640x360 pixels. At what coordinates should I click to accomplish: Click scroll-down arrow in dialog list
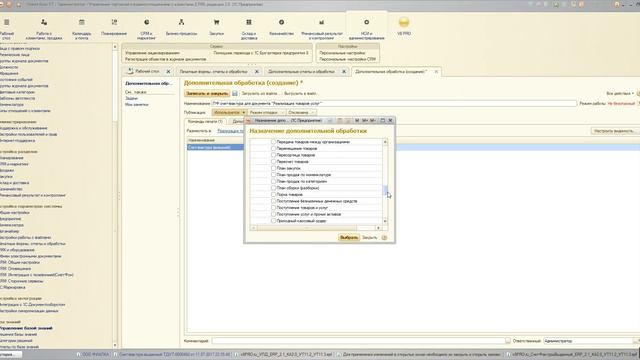(x=385, y=221)
